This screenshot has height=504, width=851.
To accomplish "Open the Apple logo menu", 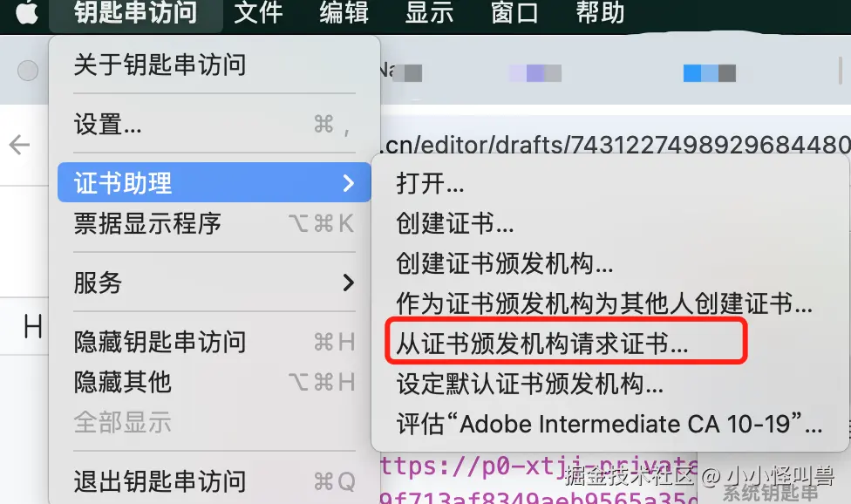I will point(26,12).
